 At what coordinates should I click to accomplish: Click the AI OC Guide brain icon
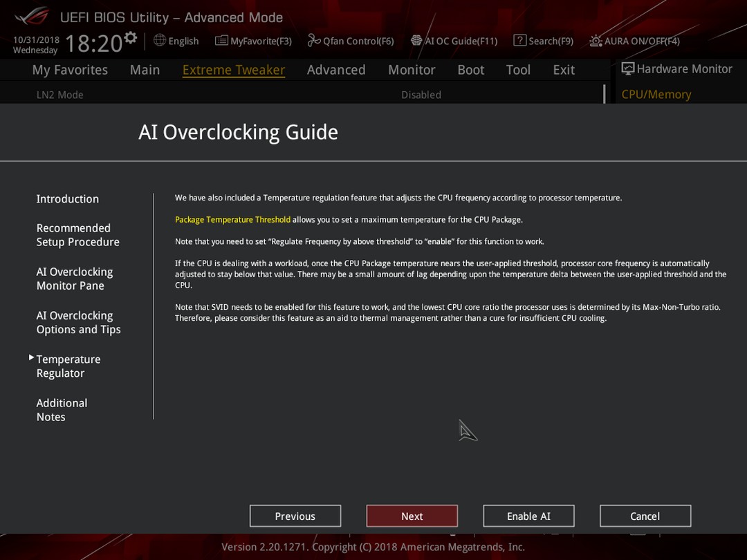416,41
